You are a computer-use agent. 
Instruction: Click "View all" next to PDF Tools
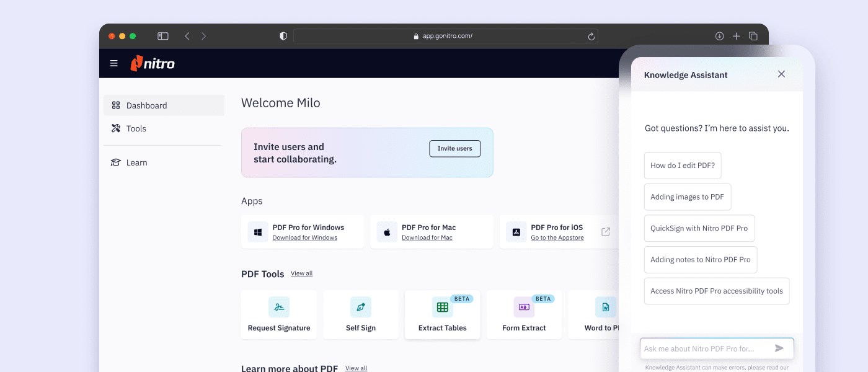pyautogui.click(x=301, y=273)
